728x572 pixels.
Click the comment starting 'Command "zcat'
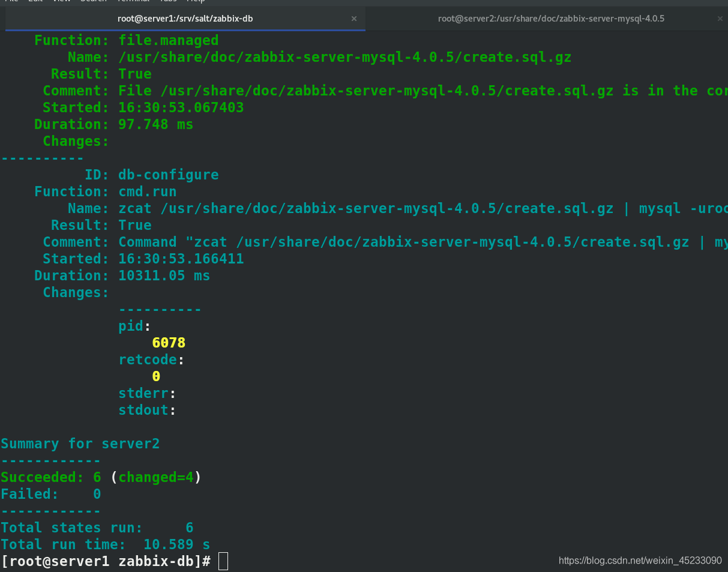tap(423, 242)
